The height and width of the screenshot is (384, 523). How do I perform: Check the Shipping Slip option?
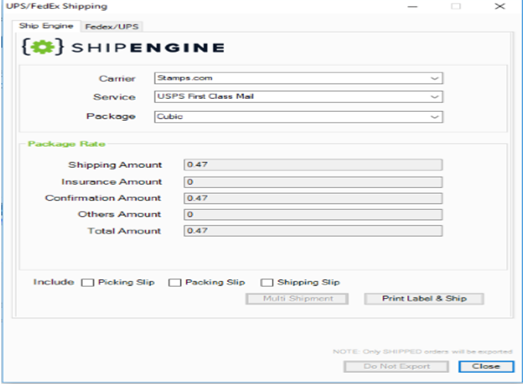267,283
